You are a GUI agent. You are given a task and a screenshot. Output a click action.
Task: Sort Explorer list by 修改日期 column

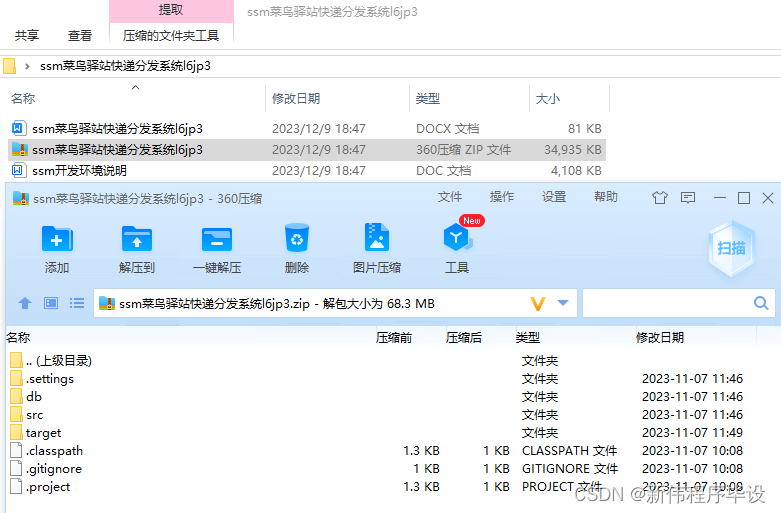click(296, 99)
